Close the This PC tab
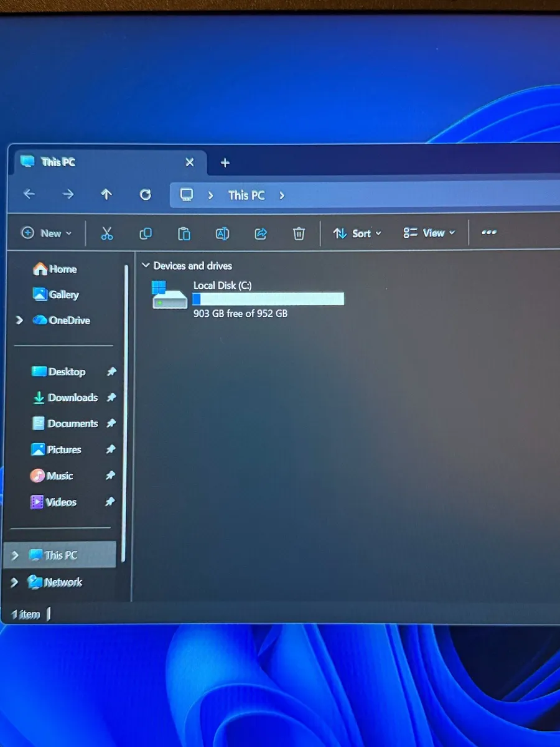 190,162
